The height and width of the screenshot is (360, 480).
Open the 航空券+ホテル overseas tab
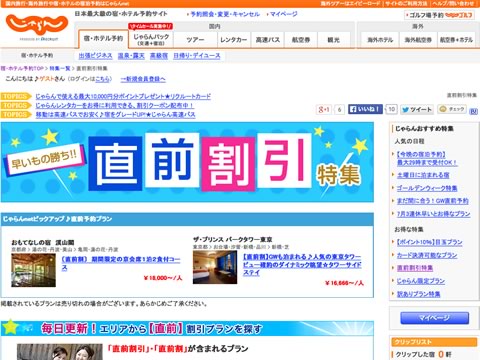(456, 40)
